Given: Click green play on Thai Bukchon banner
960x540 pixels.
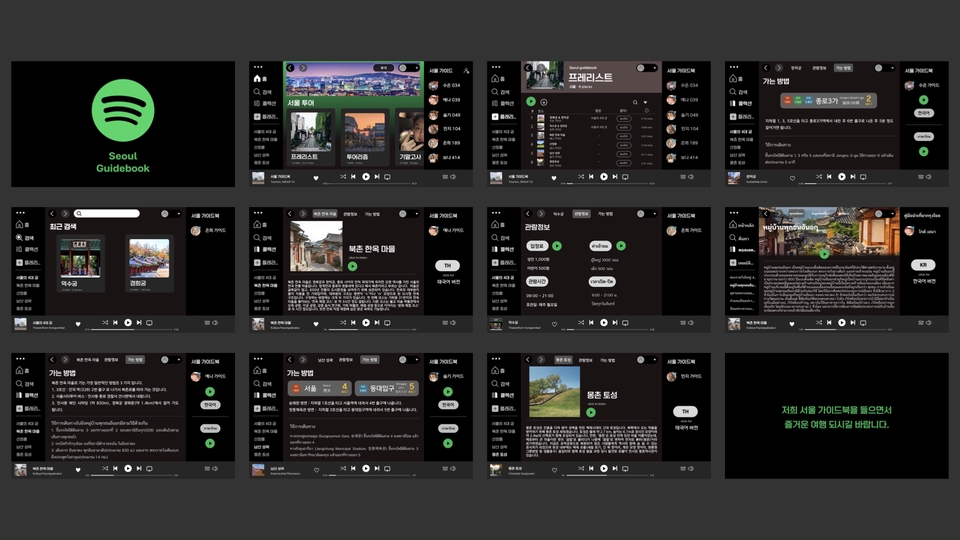Looking at the screenshot, I should [x=824, y=253].
